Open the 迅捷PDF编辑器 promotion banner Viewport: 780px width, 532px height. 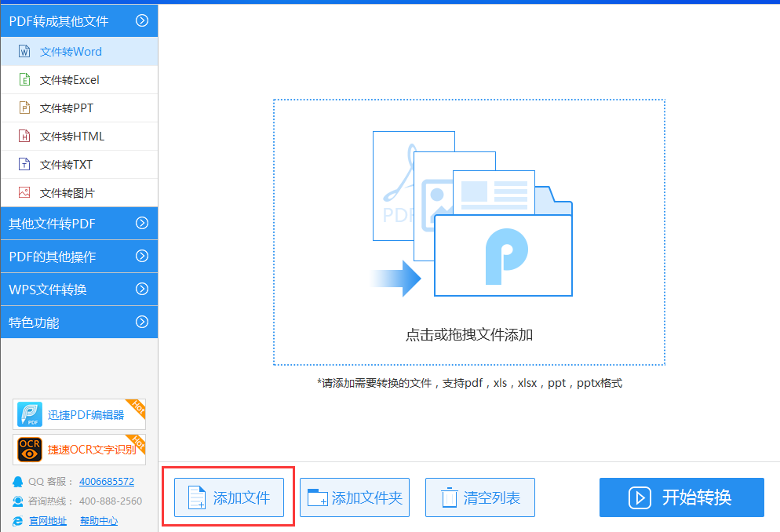click(x=79, y=414)
